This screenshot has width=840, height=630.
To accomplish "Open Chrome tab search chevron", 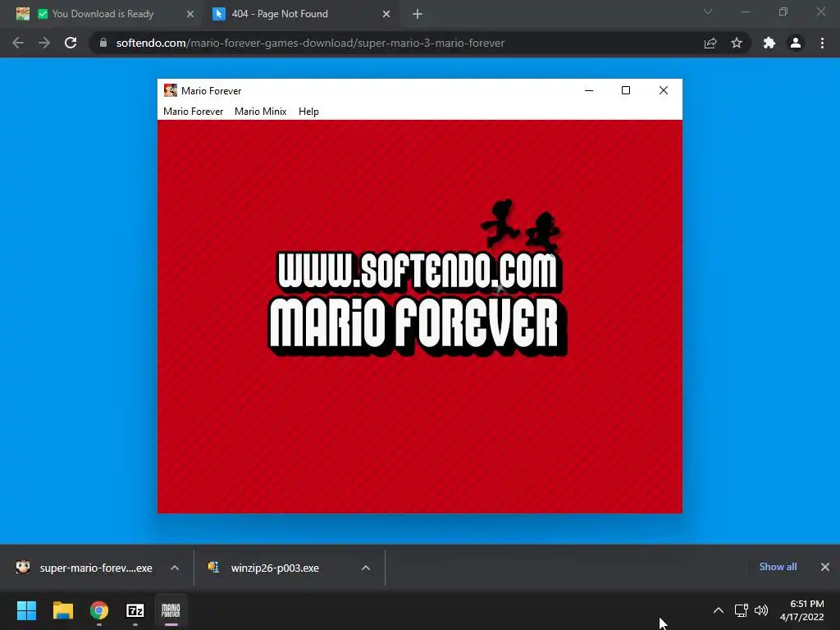I will tap(708, 11).
